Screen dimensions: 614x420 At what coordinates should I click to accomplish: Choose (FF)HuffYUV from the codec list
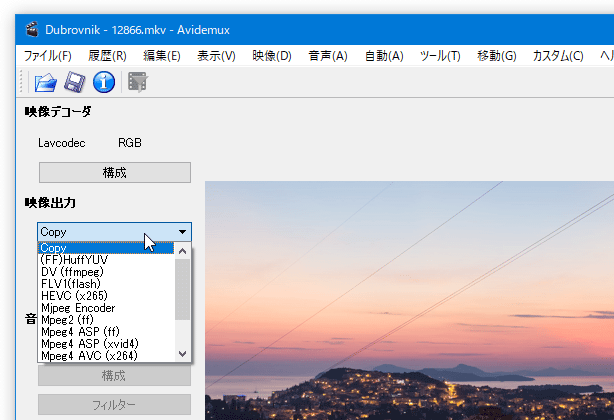(x=106, y=260)
